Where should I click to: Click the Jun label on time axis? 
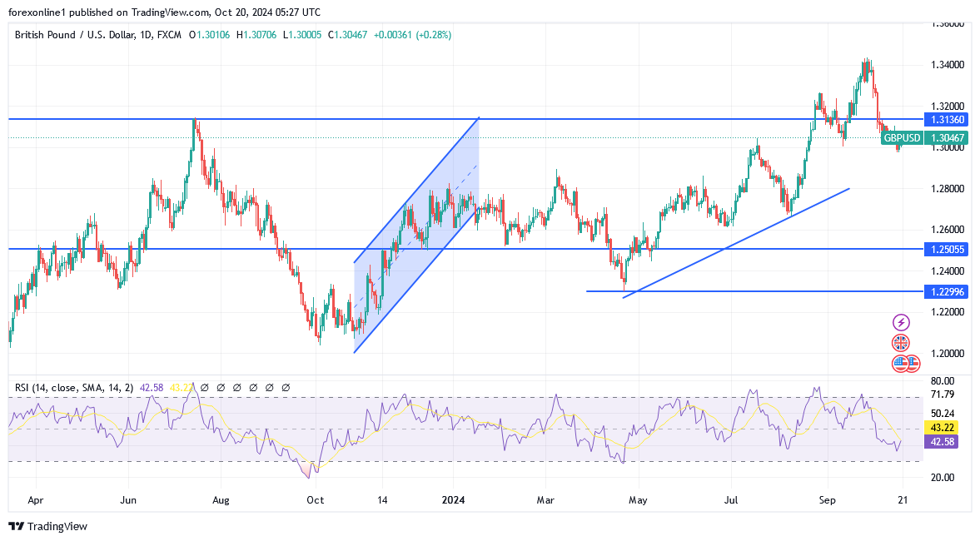tap(128, 500)
